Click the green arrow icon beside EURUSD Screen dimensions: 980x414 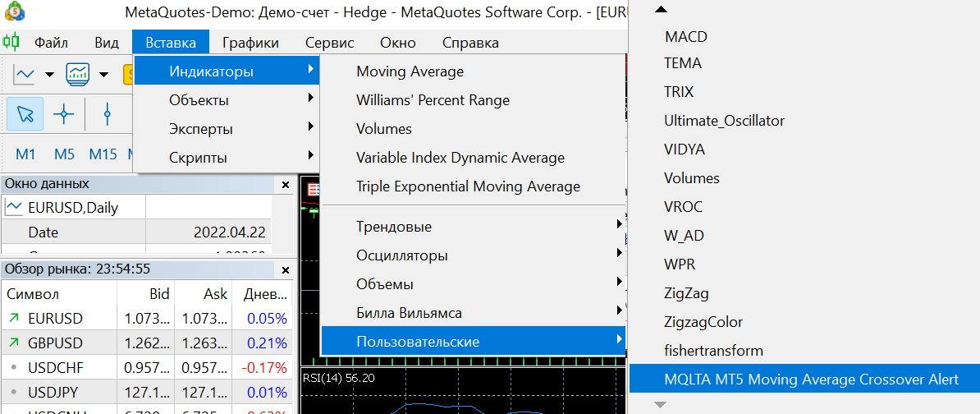point(13,319)
